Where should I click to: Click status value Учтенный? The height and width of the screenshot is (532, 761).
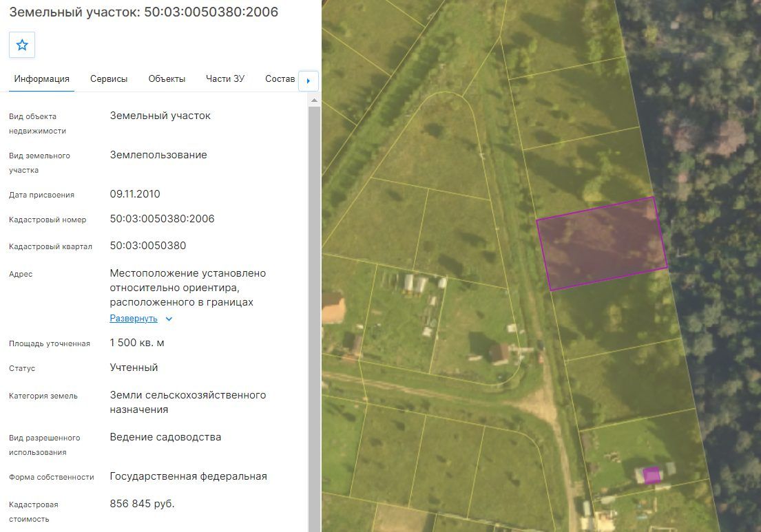tap(134, 368)
